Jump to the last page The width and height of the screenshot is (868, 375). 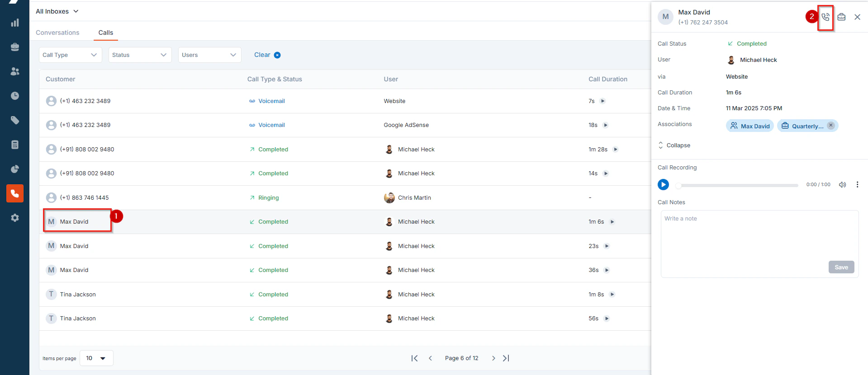click(x=506, y=358)
